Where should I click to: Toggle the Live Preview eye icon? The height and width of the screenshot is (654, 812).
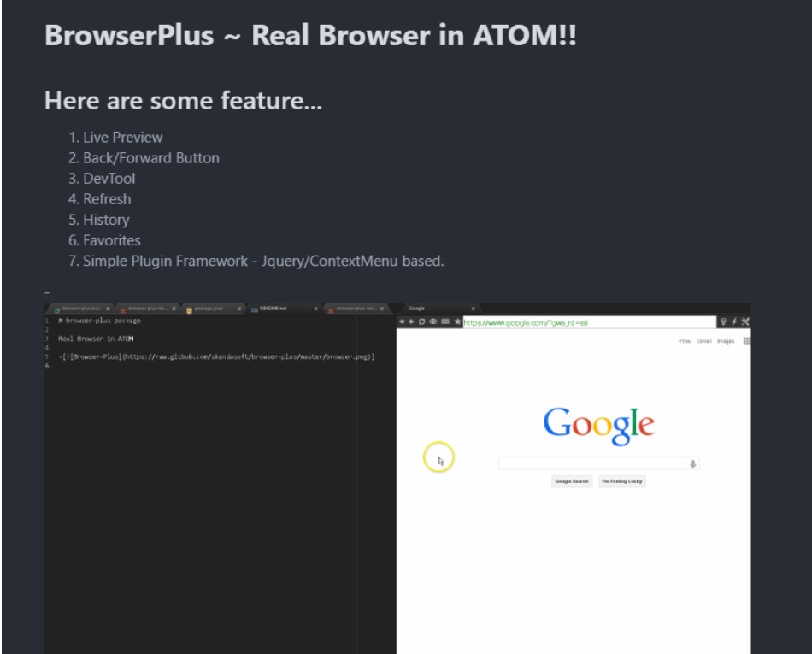pyautogui.click(x=433, y=321)
